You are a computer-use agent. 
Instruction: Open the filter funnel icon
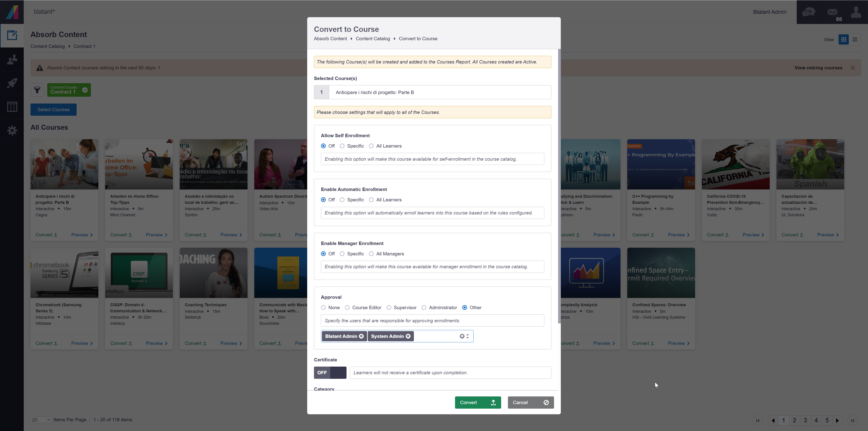37,90
